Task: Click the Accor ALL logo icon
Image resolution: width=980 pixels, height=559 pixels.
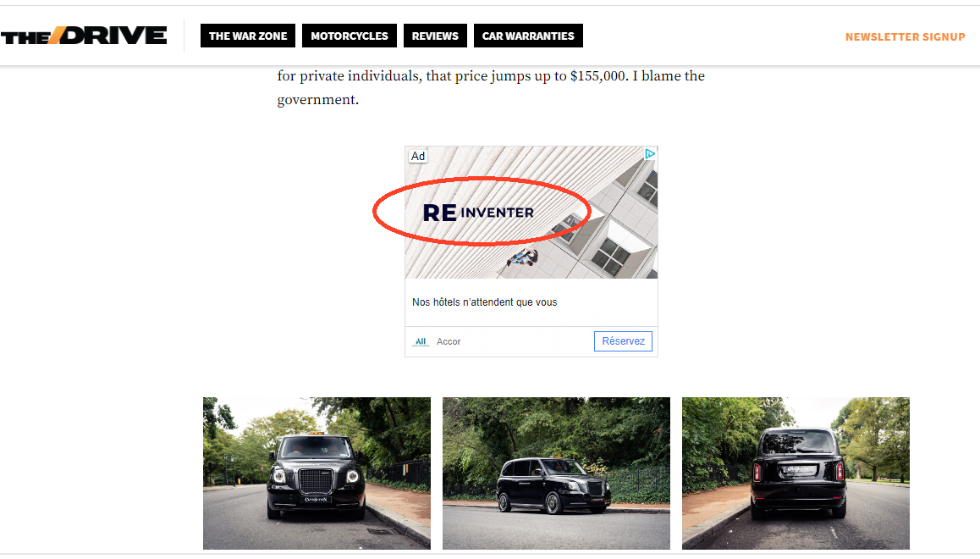Action: click(x=421, y=342)
